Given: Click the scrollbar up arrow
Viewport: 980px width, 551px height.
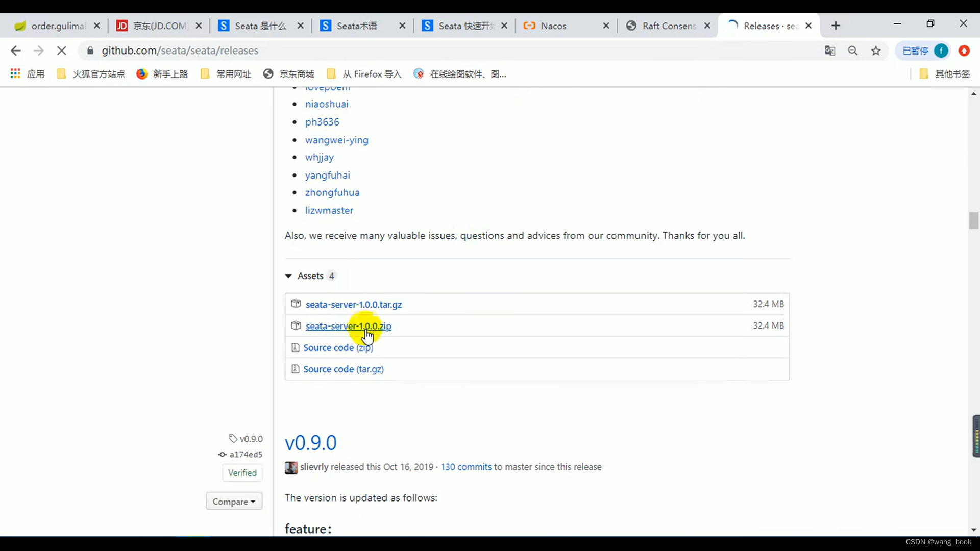Looking at the screenshot, I should tap(974, 94).
